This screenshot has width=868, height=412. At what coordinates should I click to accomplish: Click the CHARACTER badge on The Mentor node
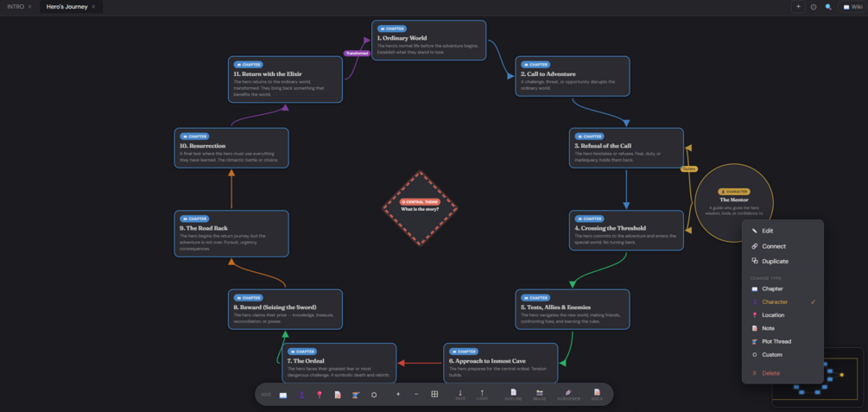734,192
